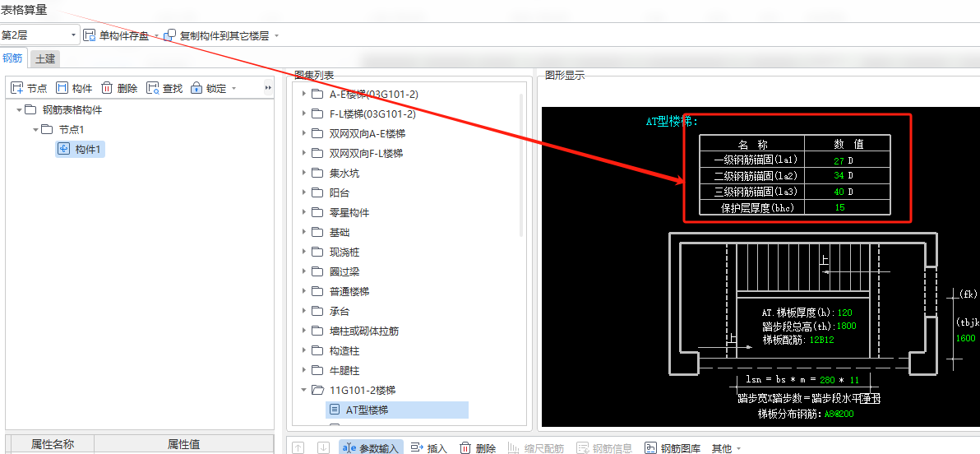Select the 承台 folder
The height and width of the screenshot is (454, 980).
(340, 312)
